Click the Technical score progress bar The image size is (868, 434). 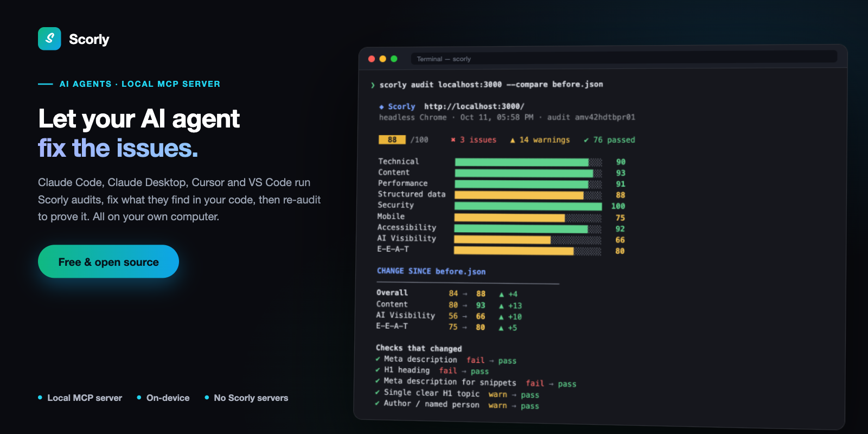pyautogui.click(x=528, y=162)
